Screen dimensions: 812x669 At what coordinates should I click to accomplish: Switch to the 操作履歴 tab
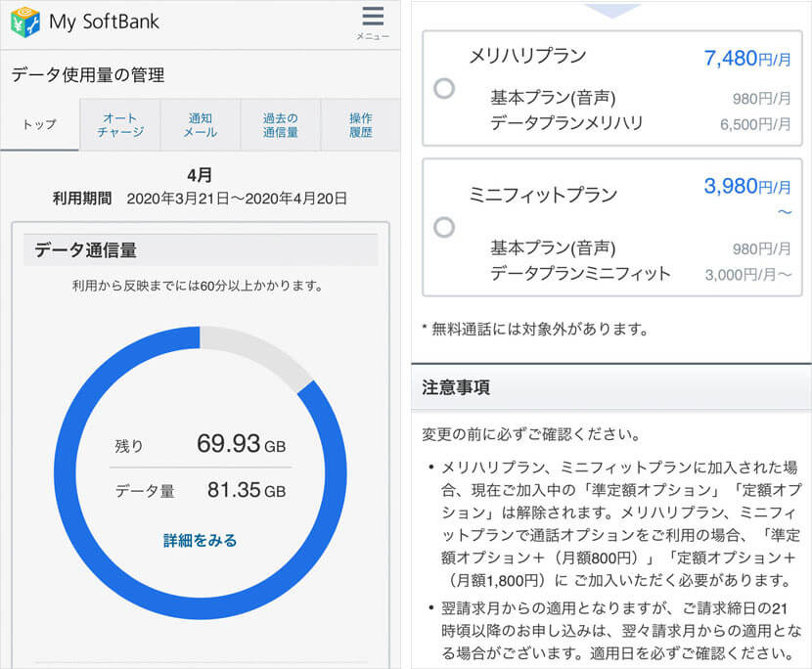pos(361,125)
